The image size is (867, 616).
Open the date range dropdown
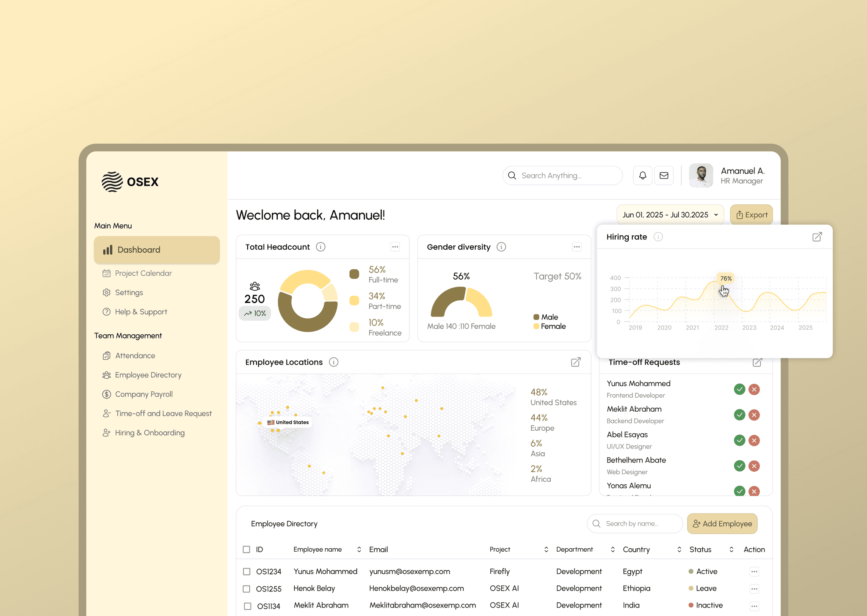tap(670, 215)
